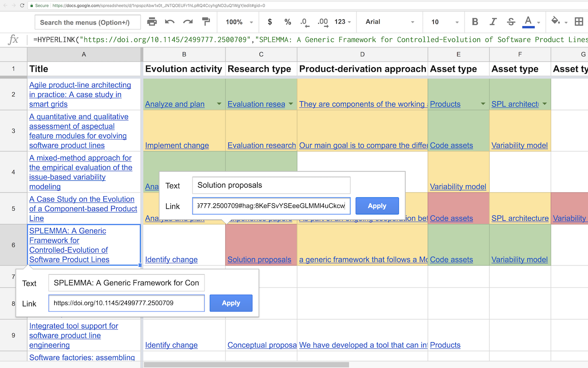Click Research type header cell
This screenshot has height=368, width=588.
(x=261, y=69)
